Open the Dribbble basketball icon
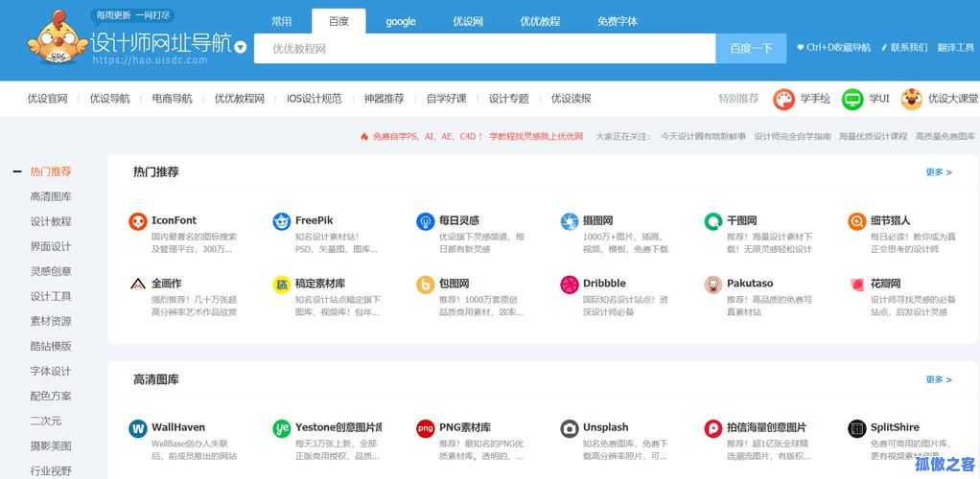Viewport: 980px width, 479px height. (x=570, y=285)
